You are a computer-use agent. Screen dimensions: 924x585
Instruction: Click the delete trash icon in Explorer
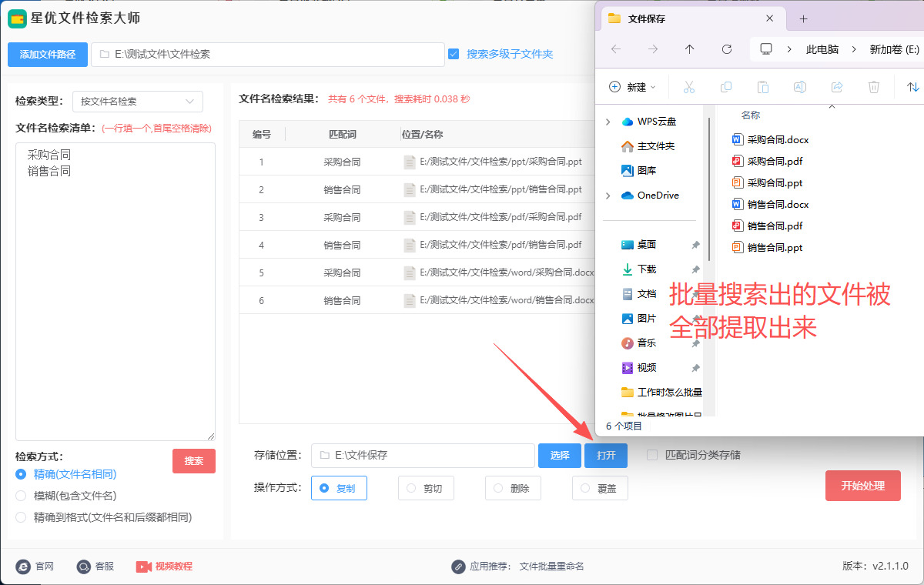click(874, 87)
